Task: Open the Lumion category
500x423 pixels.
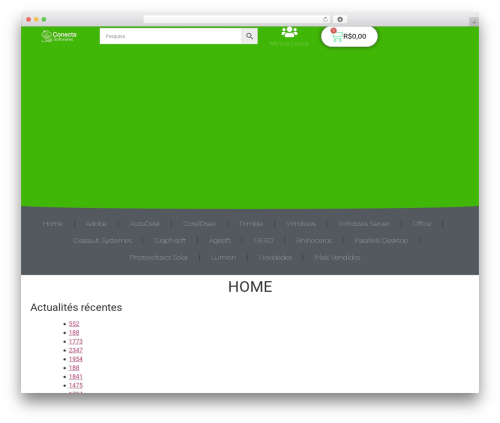Action: click(223, 258)
